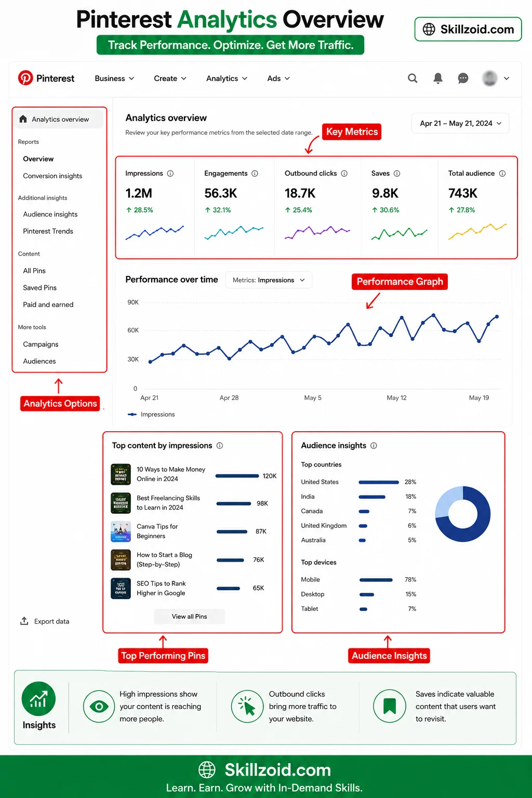Screen dimensions: 532x798
Task: Click the Engagements info icon
Action: (x=255, y=174)
